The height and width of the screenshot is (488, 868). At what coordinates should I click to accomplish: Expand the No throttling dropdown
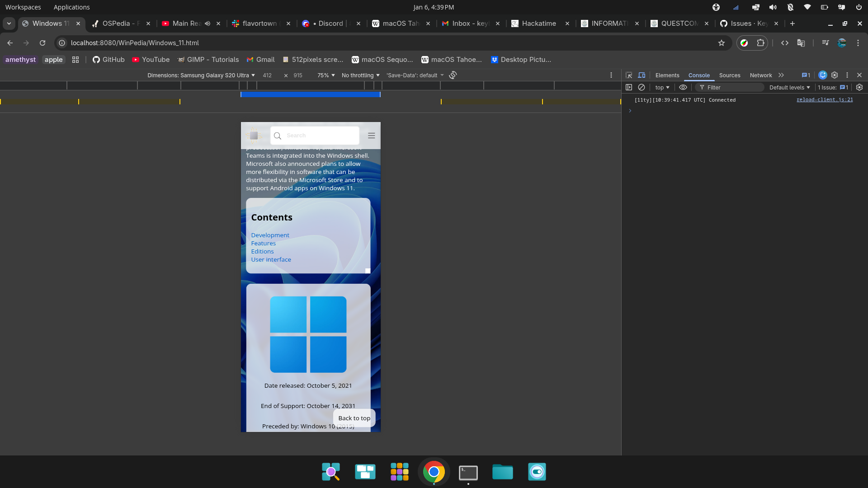coord(360,75)
